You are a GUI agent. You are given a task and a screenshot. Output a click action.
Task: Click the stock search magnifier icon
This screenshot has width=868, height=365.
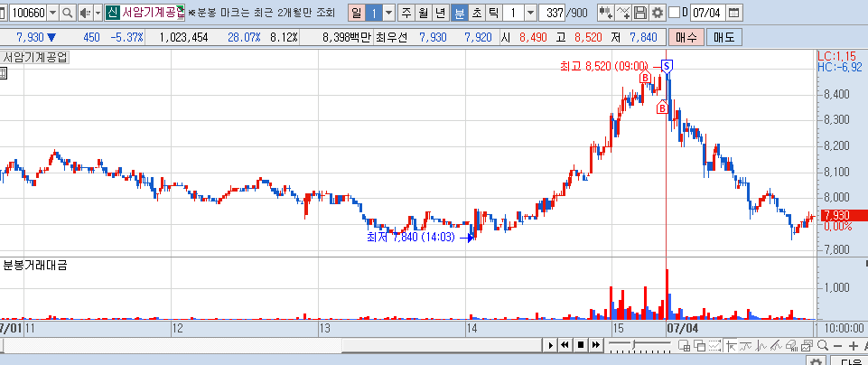tap(68, 12)
